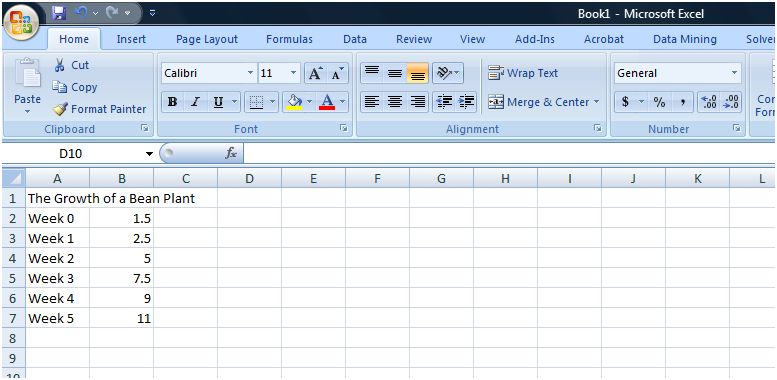Viewport: 777px width, 380px height.
Task: Click Merge & Center
Action: 538,102
